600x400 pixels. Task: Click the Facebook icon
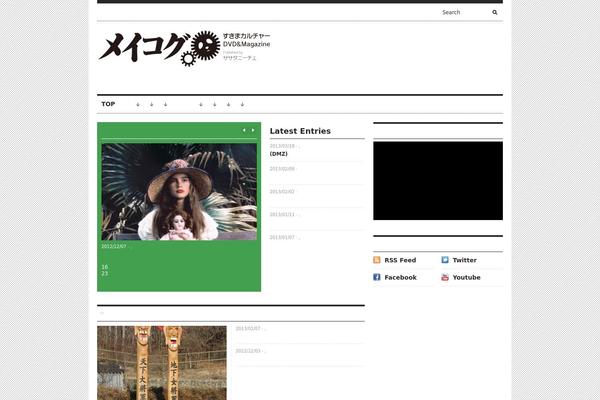click(x=377, y=277)
